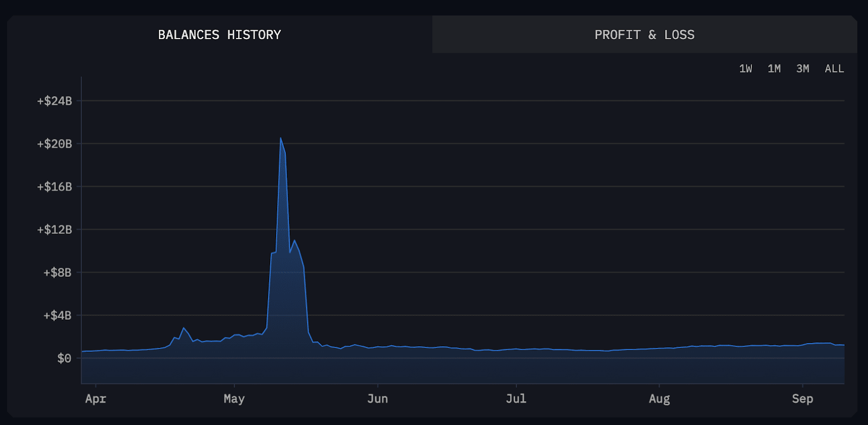Click the $20B peak of the chart
The height and width of the screenshot is (425, 868).
coord(280,138)
